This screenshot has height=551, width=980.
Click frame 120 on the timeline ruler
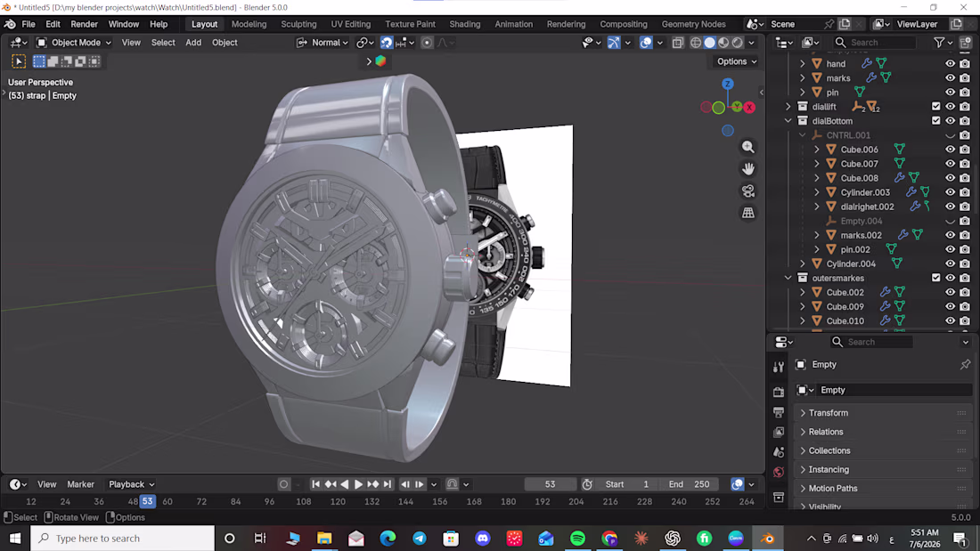click(338, 501)
